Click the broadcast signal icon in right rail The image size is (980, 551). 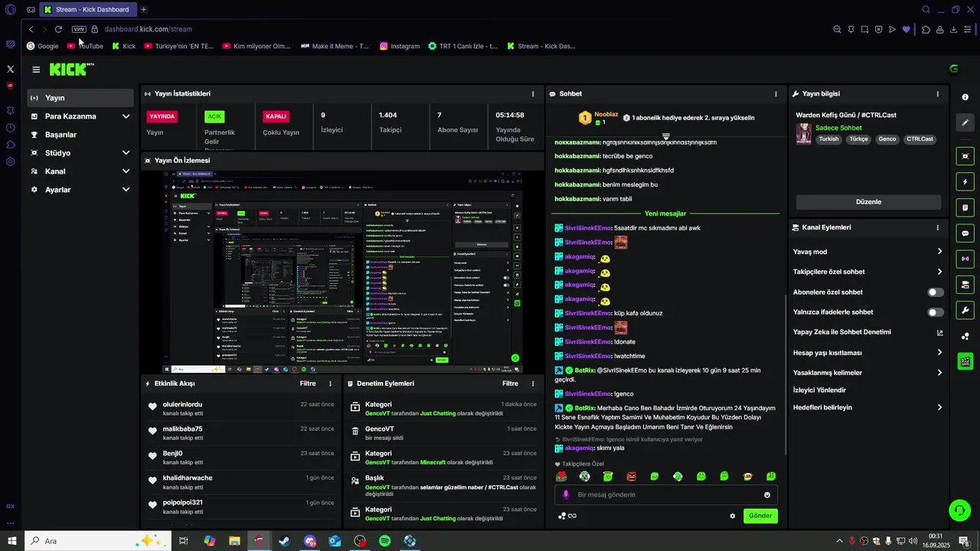click(965, 259)
